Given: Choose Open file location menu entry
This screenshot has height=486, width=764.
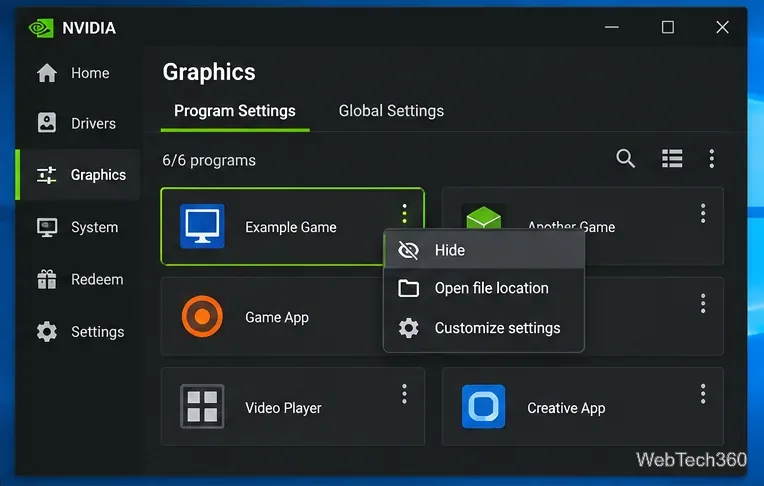Looking at the screenshot, I should pos(484,288).
